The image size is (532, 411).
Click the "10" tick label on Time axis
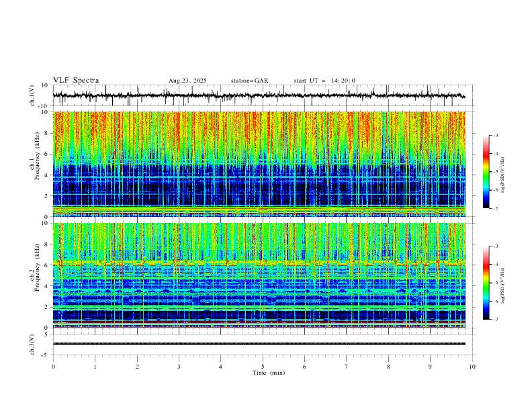[472, 367]
